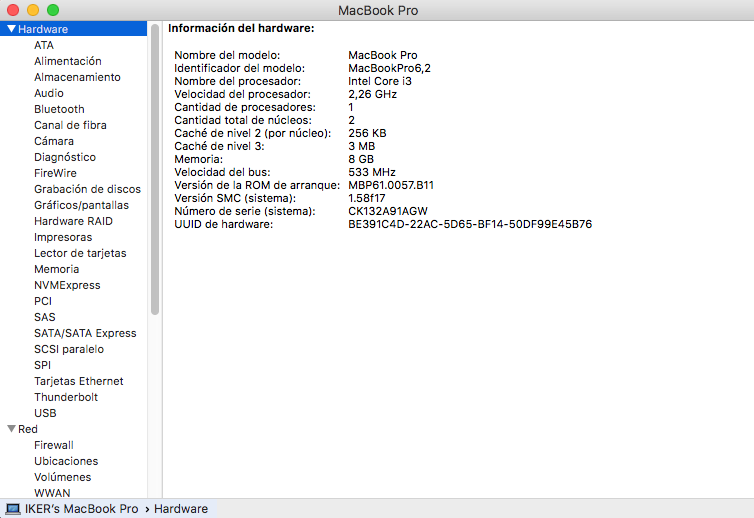The image size is (754, 518).
Task: Open Grabación de discos
Action: [88, 189]
